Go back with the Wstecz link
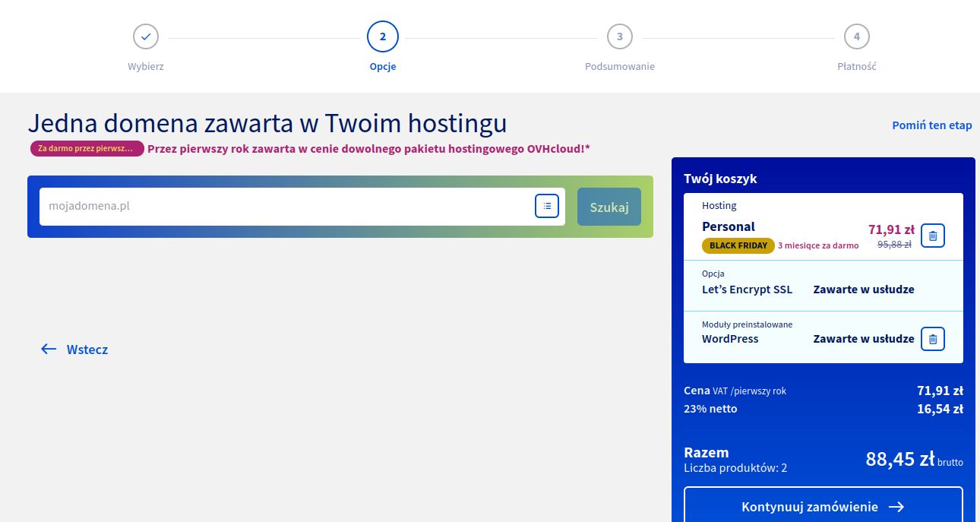The image size is (980, 522). (x=74, y=350)
